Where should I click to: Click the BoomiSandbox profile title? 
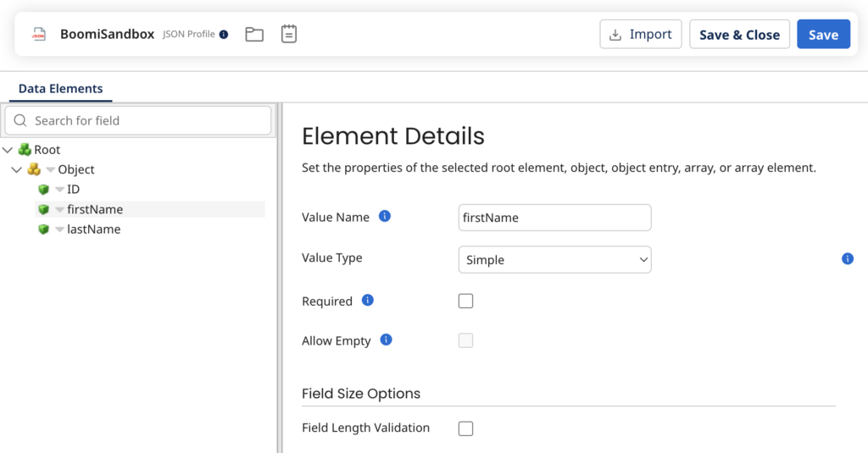click(108, 35)
